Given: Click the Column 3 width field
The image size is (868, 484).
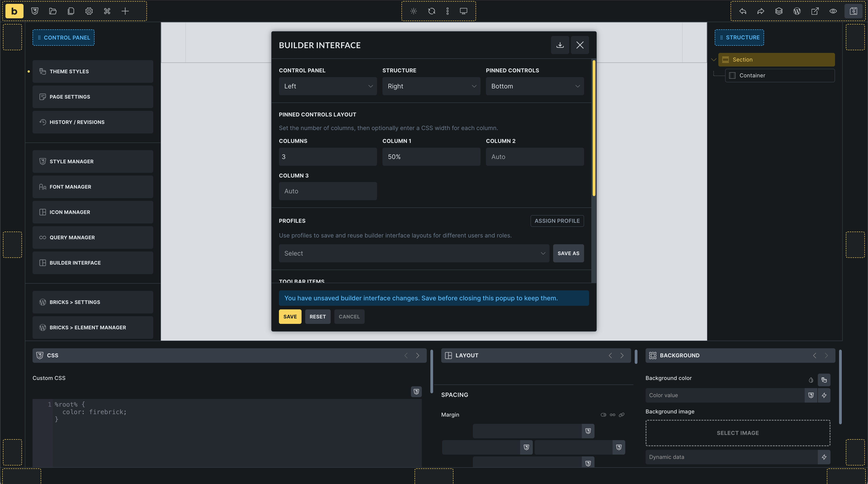Looking at the screenshot, I should tap(328, 191).
